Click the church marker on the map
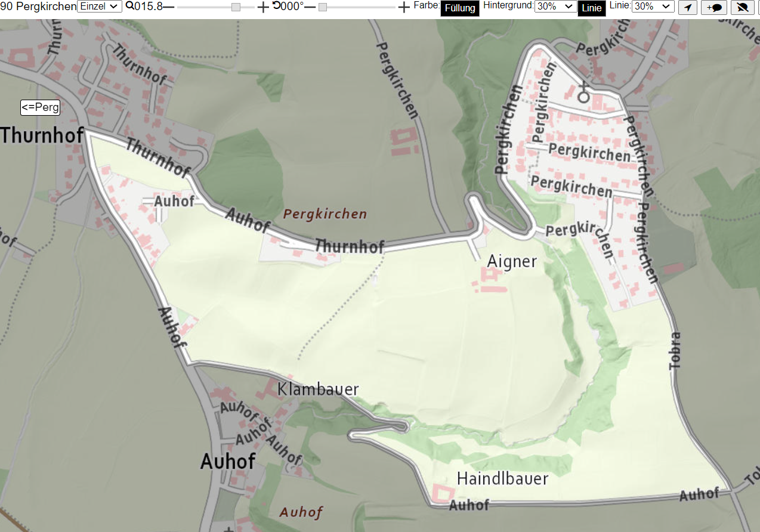 [583, 92]
